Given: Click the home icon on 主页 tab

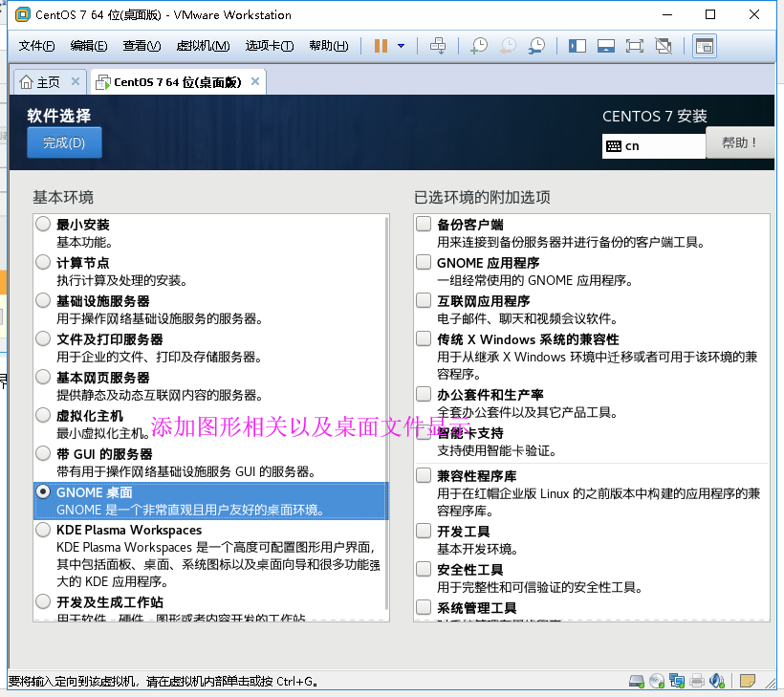Looking at the screenshot, I should click(26, 82).
